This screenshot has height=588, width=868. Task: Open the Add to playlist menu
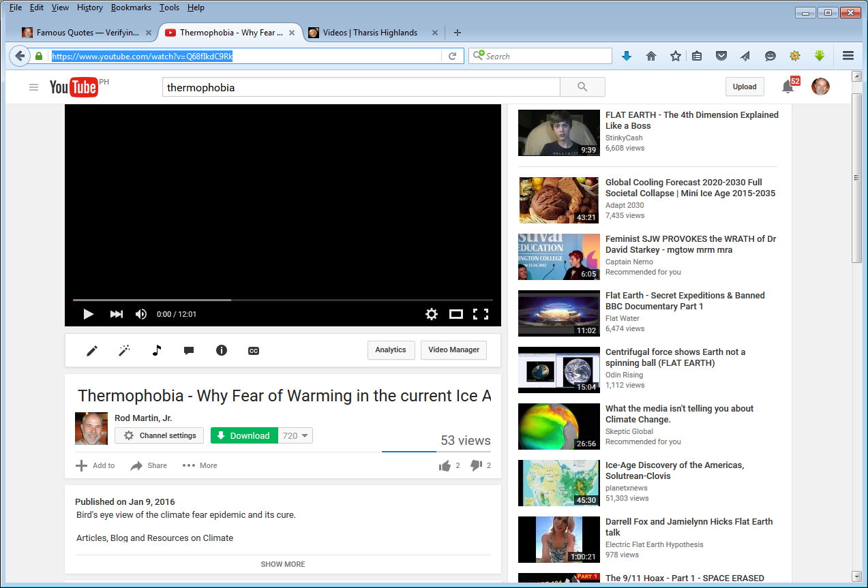click(x=95, y=465)
